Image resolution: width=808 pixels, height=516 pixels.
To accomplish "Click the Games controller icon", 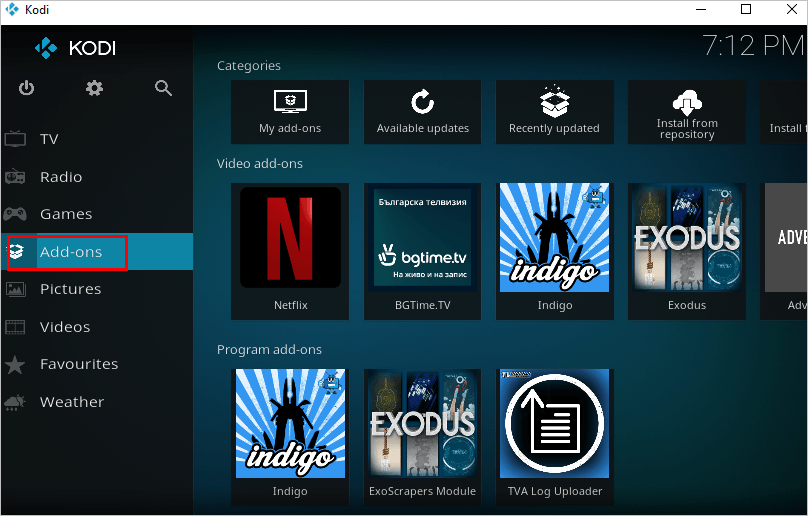I will pos(15,214).
